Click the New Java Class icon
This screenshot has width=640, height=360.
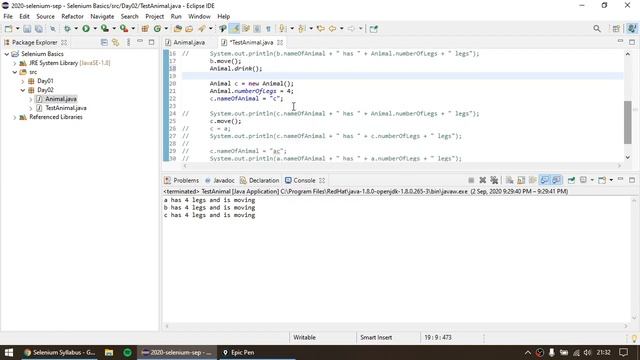pos(158,29)
